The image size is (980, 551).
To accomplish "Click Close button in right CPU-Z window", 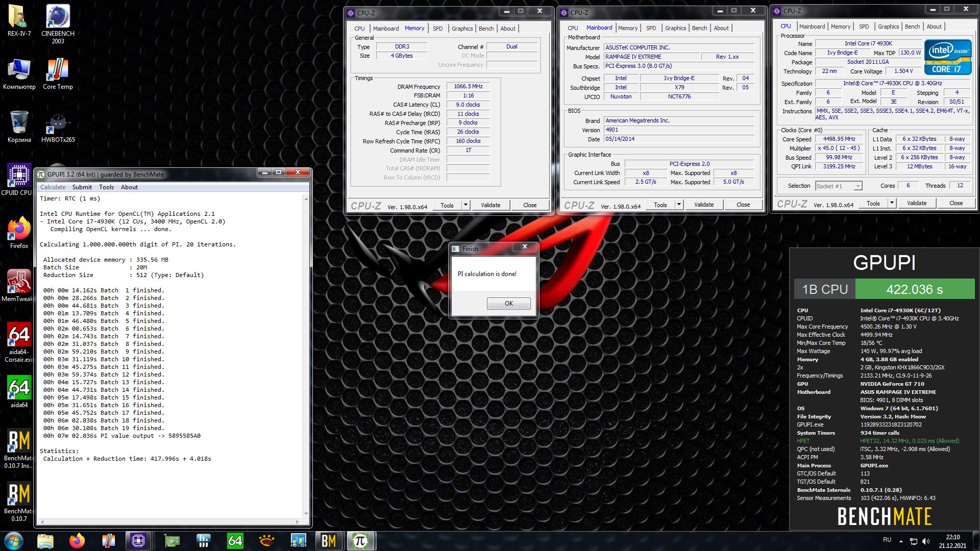I will tap(956, 203).
